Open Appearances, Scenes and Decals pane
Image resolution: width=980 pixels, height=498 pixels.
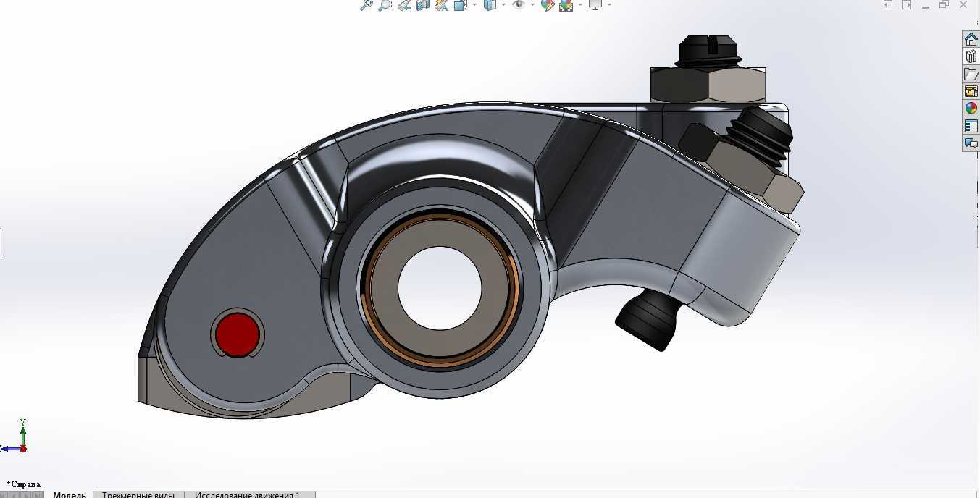click(x=971, y=109)
